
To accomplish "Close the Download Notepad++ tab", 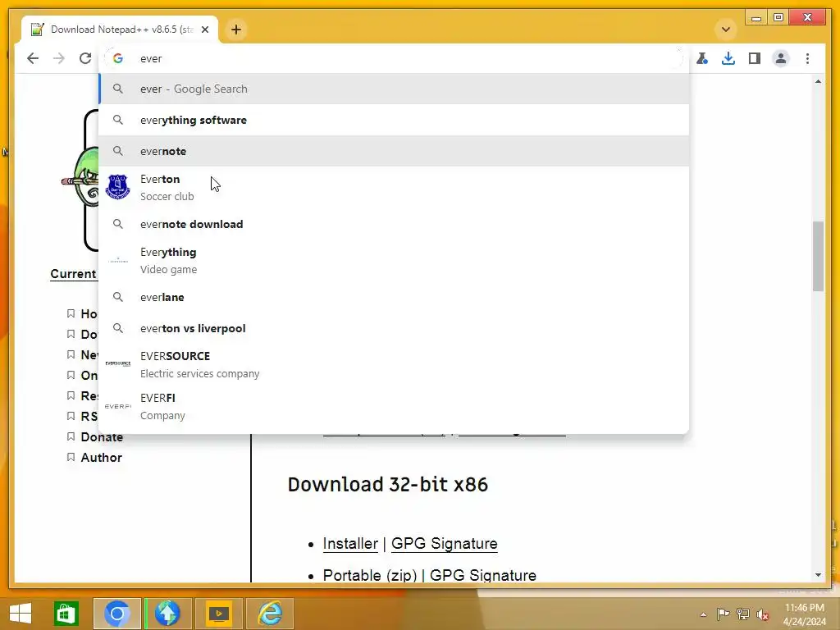I will pos(204,30).
